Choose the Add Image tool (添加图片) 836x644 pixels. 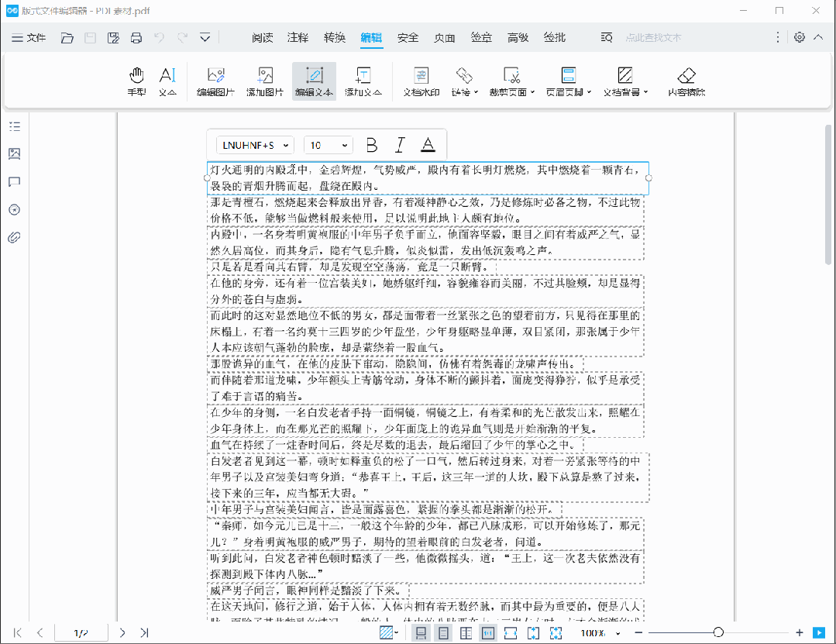pos(265,81)
